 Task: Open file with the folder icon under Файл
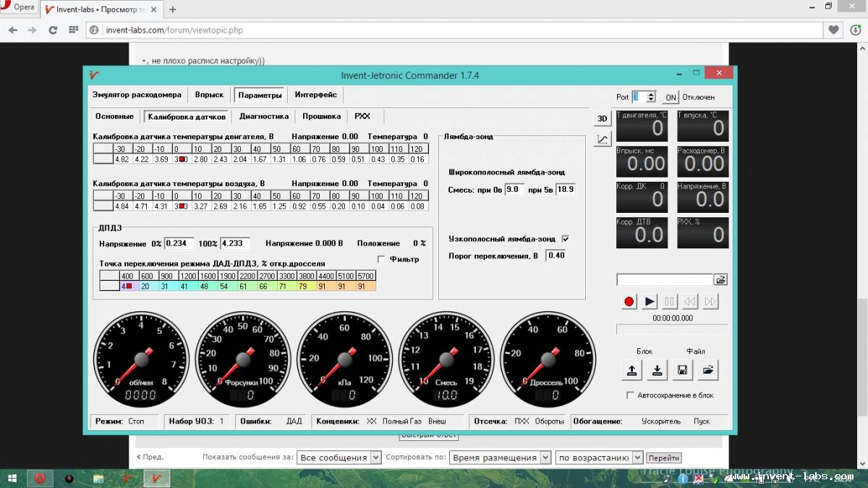[x=707, y=370]
